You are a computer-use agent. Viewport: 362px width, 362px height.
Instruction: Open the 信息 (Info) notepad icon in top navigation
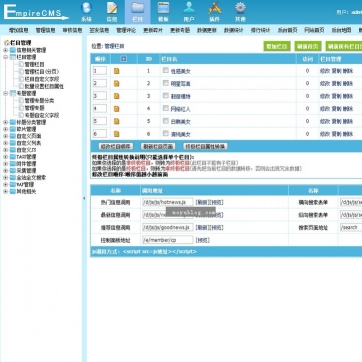tap(112, 8)
